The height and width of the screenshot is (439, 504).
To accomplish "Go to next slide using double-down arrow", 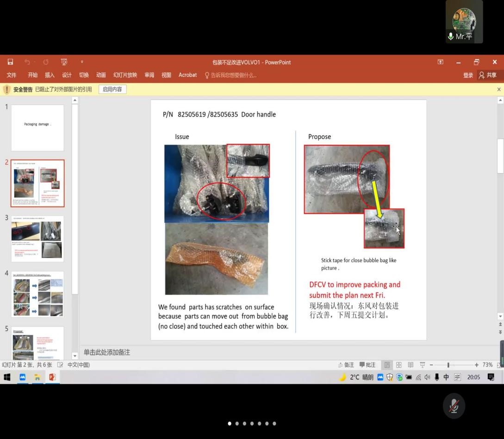I will (500, 332).
